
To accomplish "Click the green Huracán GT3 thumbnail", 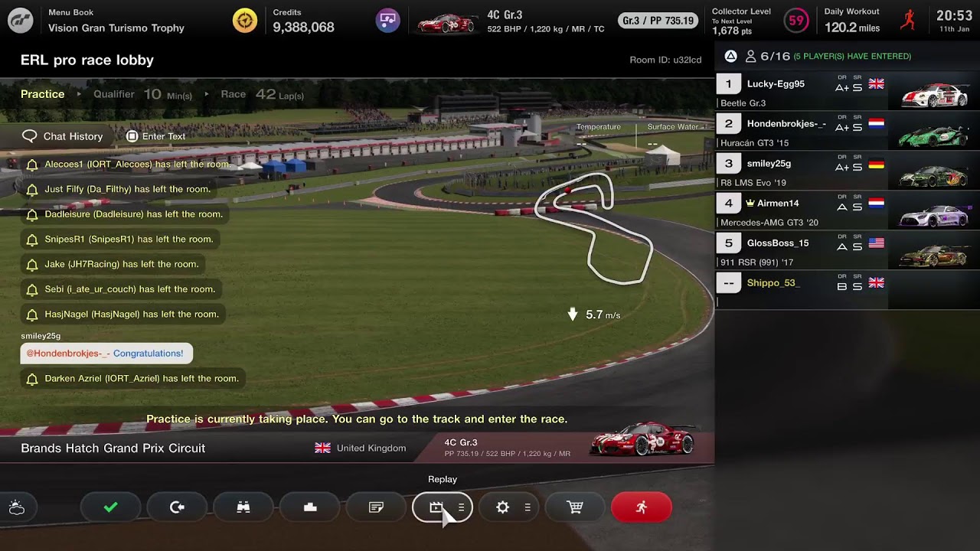I will coord(934,135).
